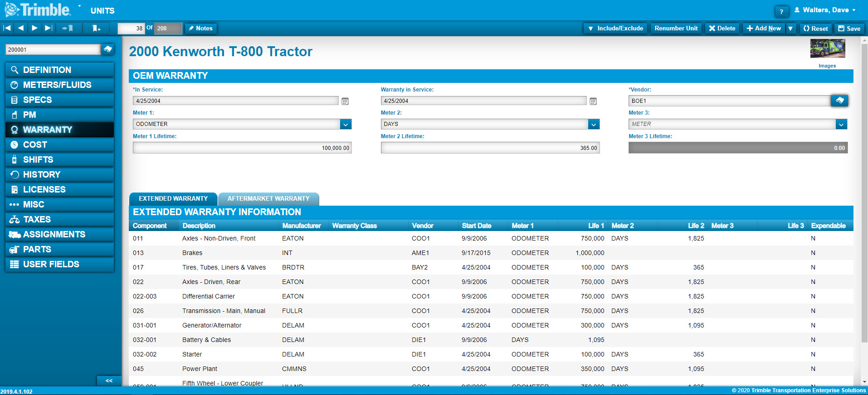The image size is (868, 395).
Task: Expand the Meter 2 DAYS dropdown
Action: coord(594,124)
